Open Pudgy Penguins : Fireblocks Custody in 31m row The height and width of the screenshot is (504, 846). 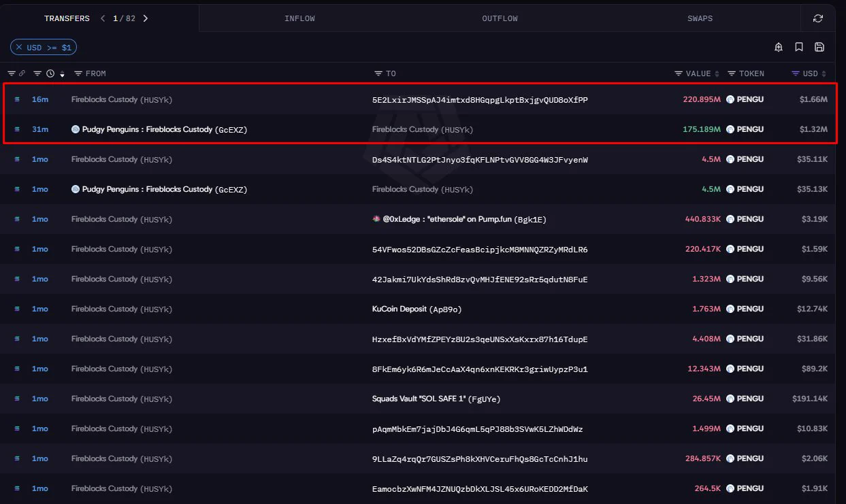point(164,129)
